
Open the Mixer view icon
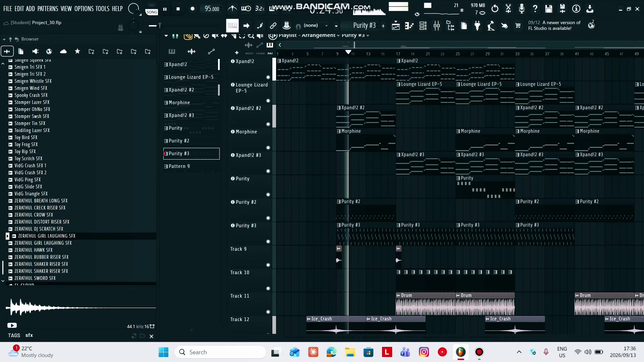pyautogui.click(x=437, y=26)
